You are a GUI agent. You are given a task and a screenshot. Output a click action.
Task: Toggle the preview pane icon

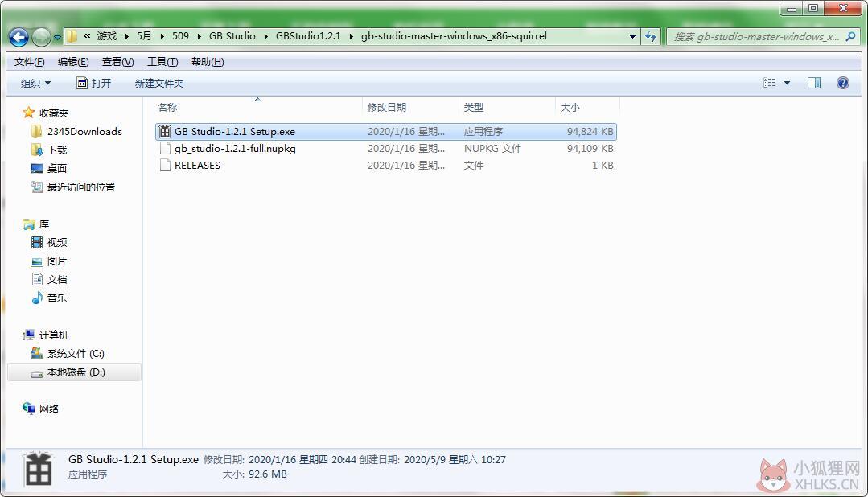click(x=814, y=83)
